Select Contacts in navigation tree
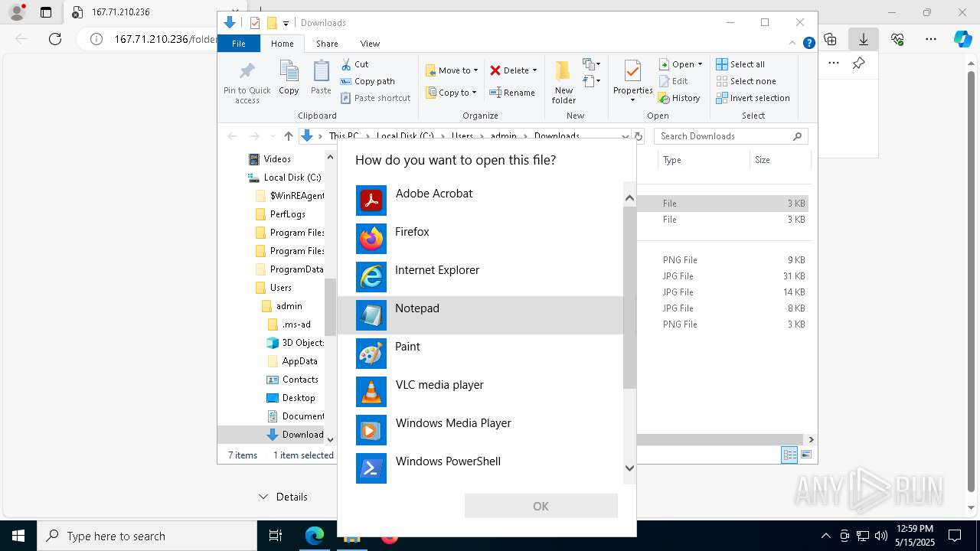Screen dimensions: 980x551 click(300, 380)
